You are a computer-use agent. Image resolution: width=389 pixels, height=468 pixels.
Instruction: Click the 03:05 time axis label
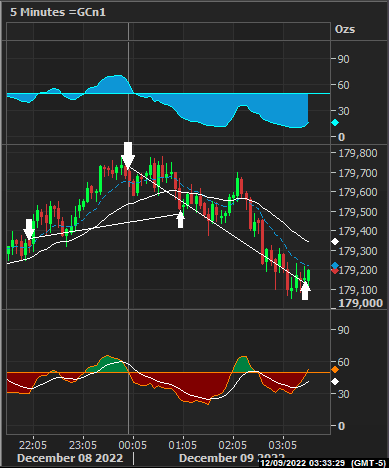pyautogui.click(x=283, y=445)
